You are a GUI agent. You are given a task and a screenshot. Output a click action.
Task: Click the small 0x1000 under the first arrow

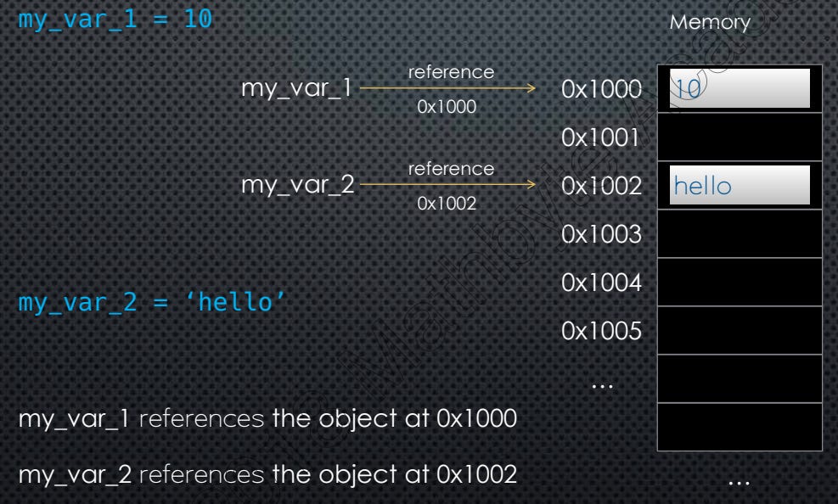point(447,107)
